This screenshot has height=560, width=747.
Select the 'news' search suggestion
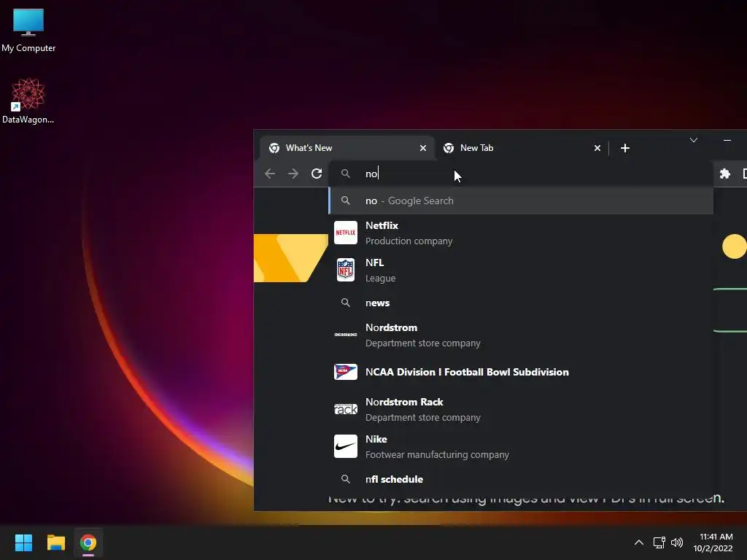tap(521, 303)
